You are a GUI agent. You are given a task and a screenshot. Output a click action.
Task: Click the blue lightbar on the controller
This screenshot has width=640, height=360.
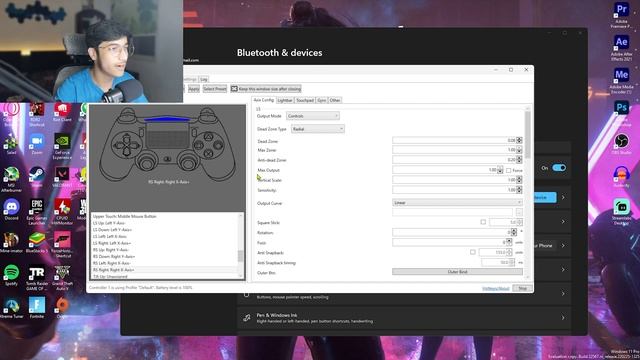[x=167, y=119]
